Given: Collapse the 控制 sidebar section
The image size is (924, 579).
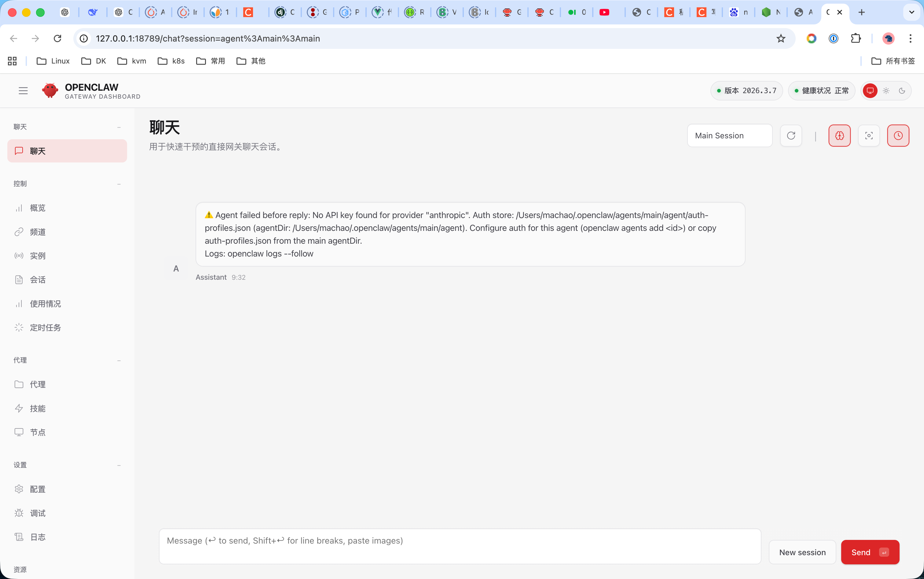Looking at the screenshot, I should (x=119, y=184).
